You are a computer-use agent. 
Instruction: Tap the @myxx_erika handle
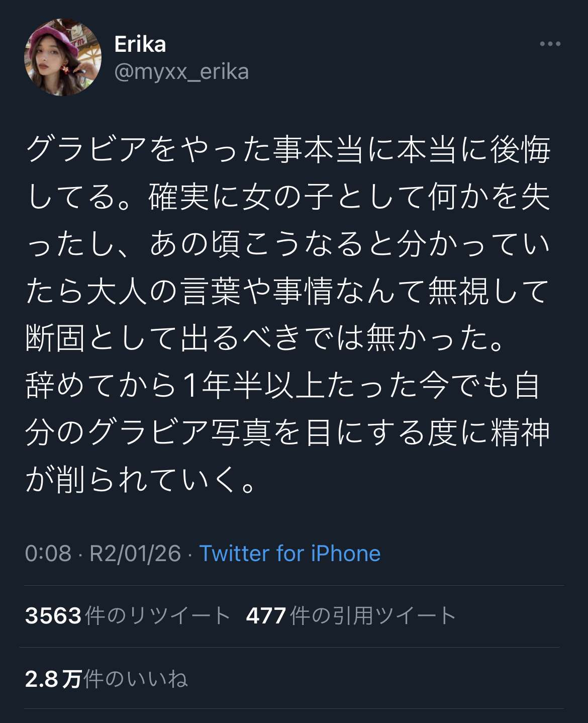pyautogui.click(x=181, y=72)
